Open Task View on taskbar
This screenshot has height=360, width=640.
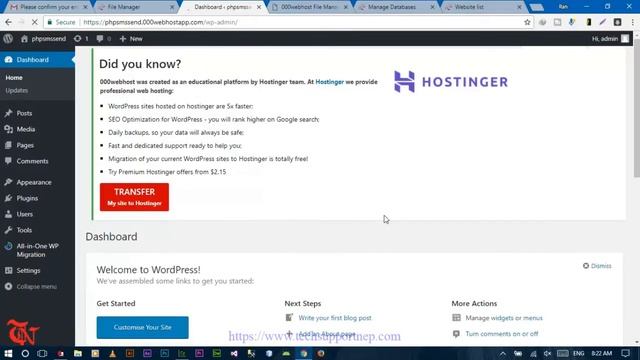pos(42,353)
